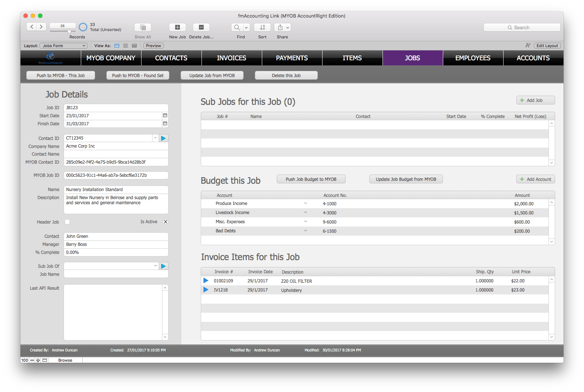This screenshot has height=392, width=584.
Task: Open Misc. Expenses account dropdown
Action: tap(306, 222)
